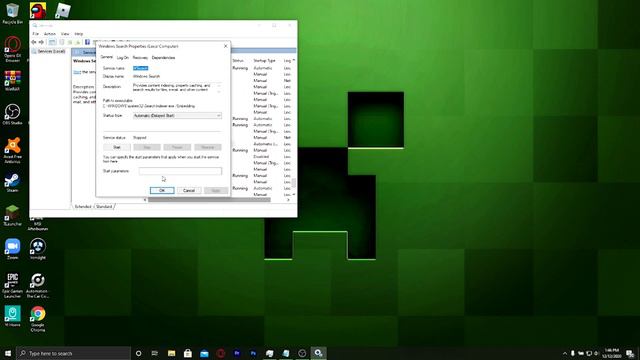Open Premiere Pro from taskbar

[x=237, y=353]
